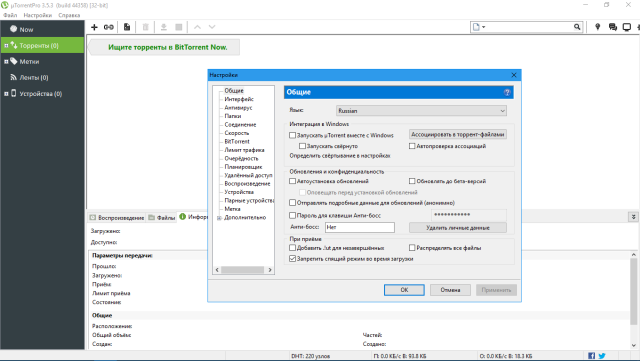640x361 pixels.
Task: Click Add Torrent from URL link icon
Action: pyautogui.click(x=109, y=27)
